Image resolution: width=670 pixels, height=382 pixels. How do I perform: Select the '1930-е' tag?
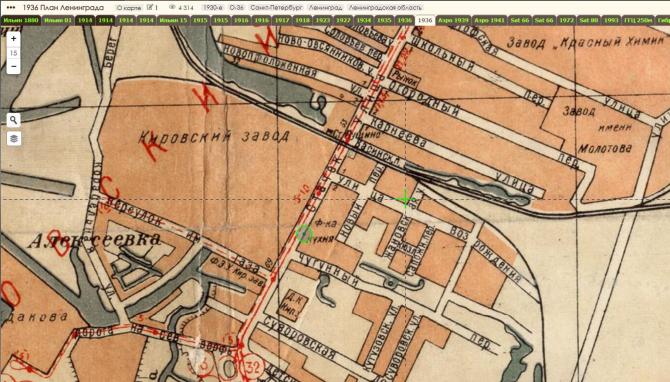213,8
